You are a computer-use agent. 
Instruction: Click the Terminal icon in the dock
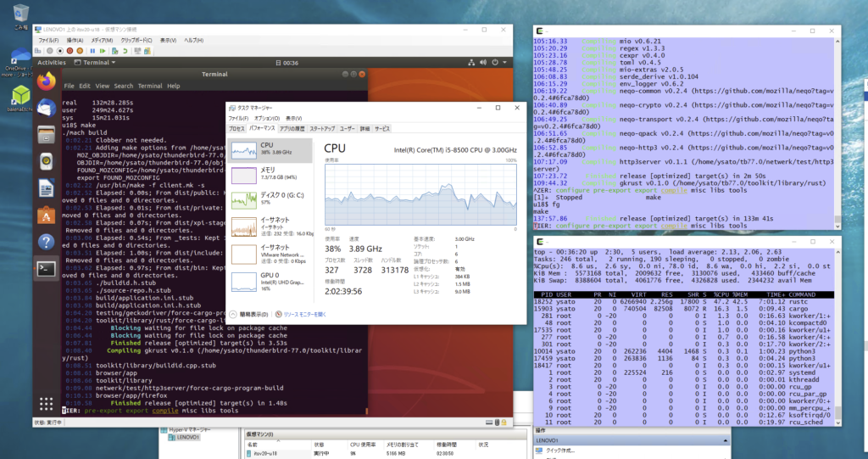click(46, 270)
